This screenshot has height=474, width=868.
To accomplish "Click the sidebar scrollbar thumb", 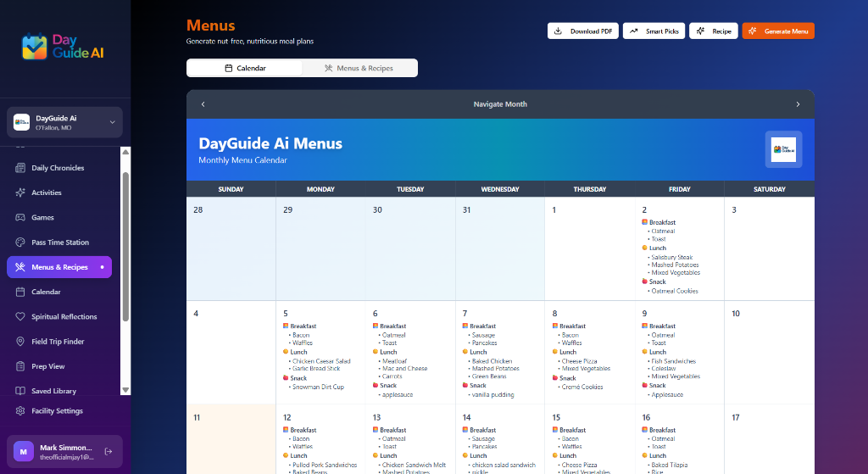I will [125, 247].
